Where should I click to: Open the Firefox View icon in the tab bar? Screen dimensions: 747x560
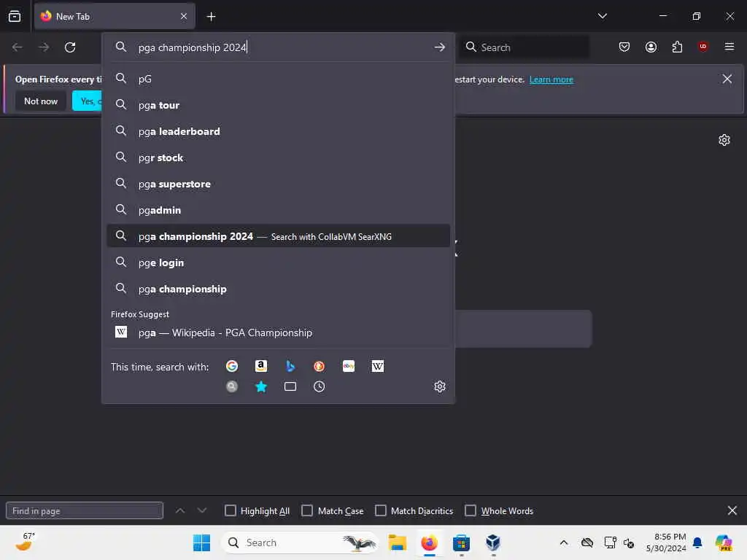(x=15, y=16)
